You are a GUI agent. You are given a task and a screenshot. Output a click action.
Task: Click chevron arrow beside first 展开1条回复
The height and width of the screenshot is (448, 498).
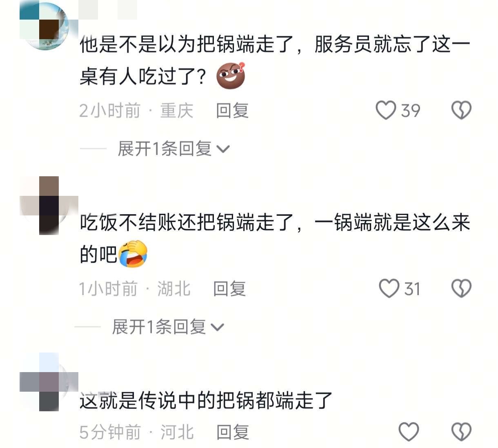[x=223, y=149]
